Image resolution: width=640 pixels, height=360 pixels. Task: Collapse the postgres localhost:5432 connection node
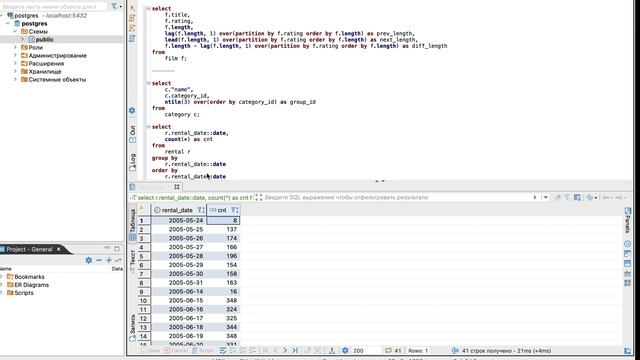point(2,16)
